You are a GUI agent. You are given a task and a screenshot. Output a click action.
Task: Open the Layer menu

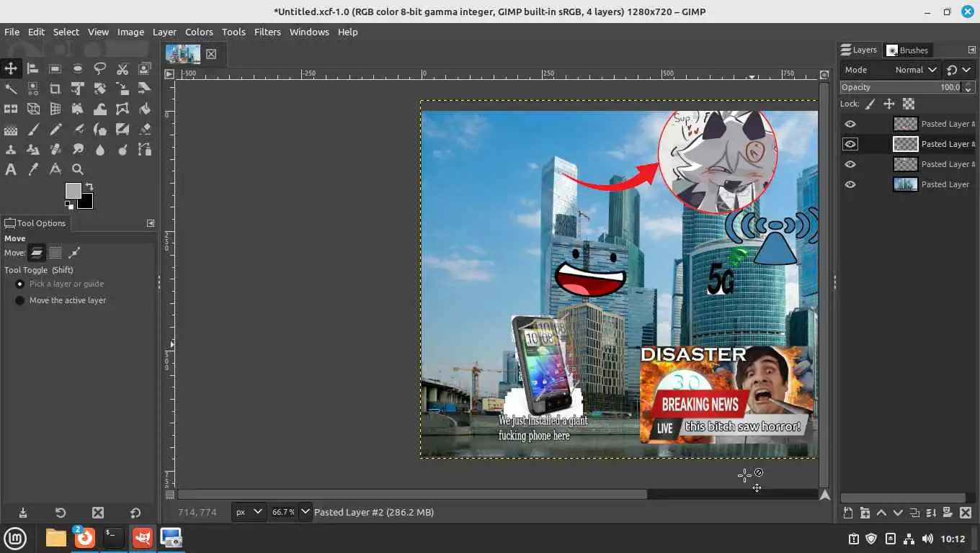click(164, 32)
